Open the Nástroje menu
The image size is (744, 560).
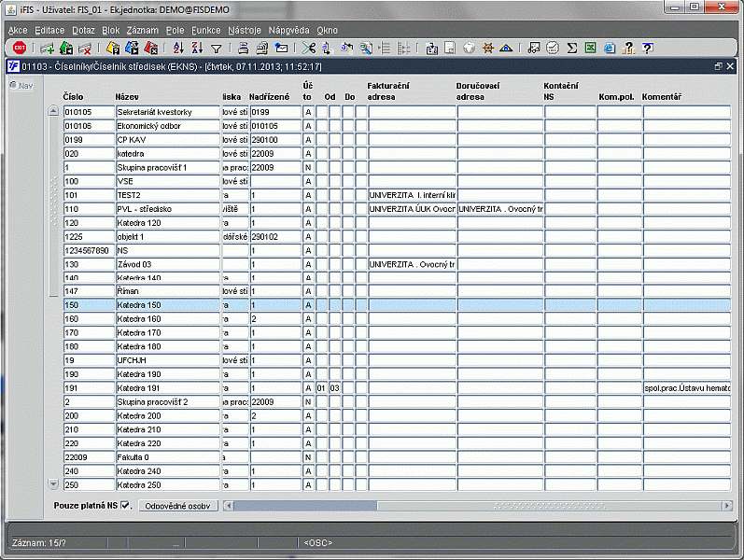245,30
